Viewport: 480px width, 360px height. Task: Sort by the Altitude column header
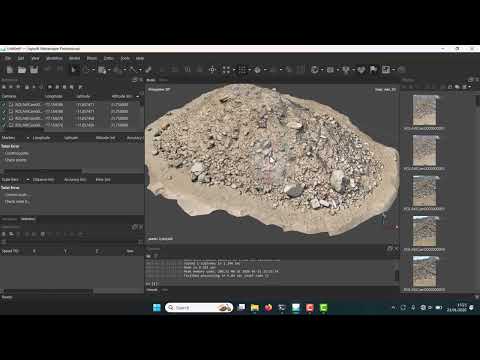[121, 96]
